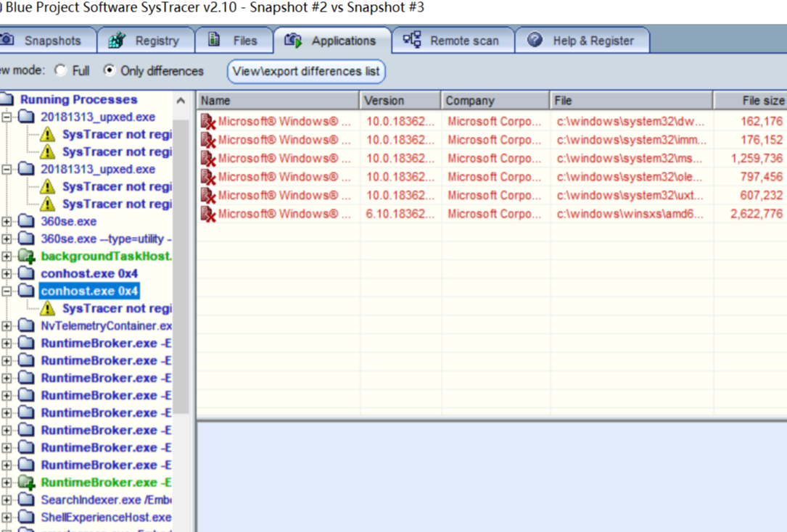Screen dimensions: 787x532
Task: Switch to the Registry tab
Action: pyautogui.click(x=146, y=41)
